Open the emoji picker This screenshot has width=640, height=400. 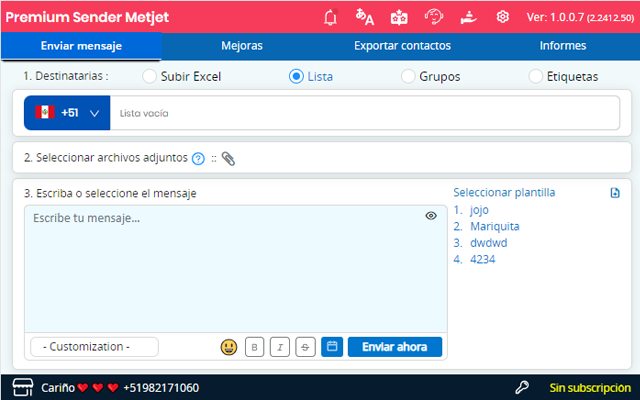pos(229,347)
